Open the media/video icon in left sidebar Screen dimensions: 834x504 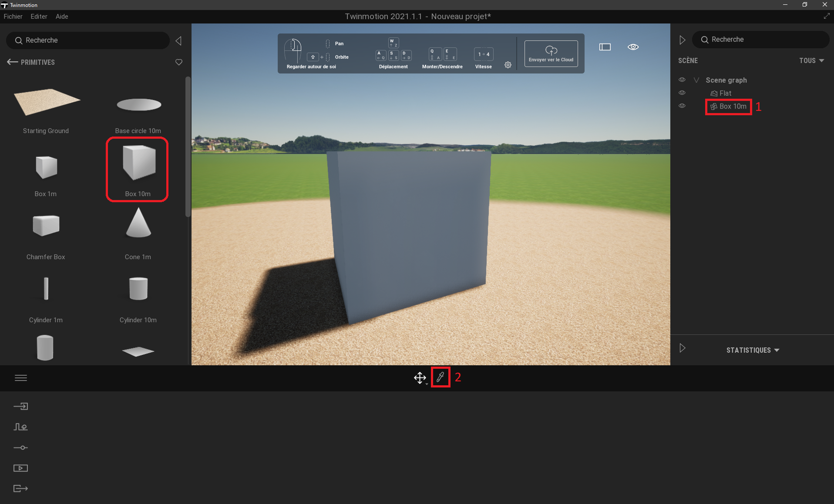20,468
